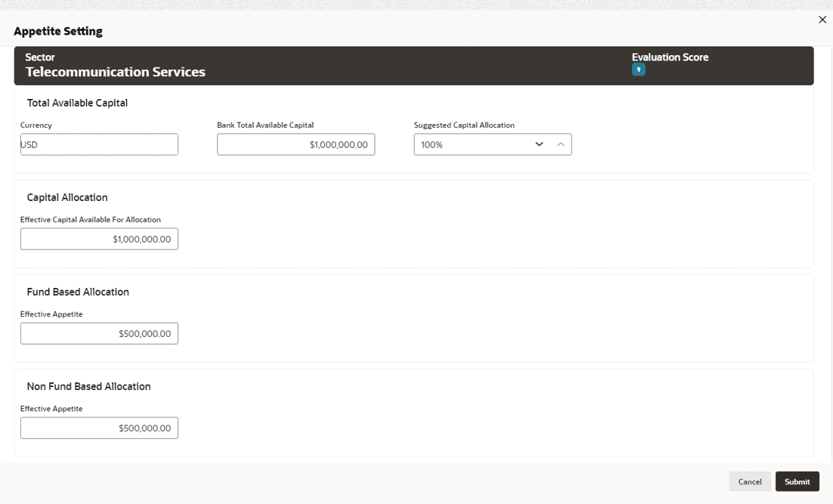Click the Suggested Capital Allocation label

click(464, 125)
